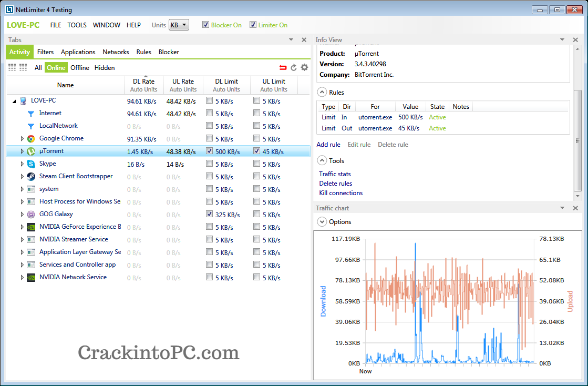
Task: Close the Info View panel
Action: pyautogui.click(x=575, y=40)
